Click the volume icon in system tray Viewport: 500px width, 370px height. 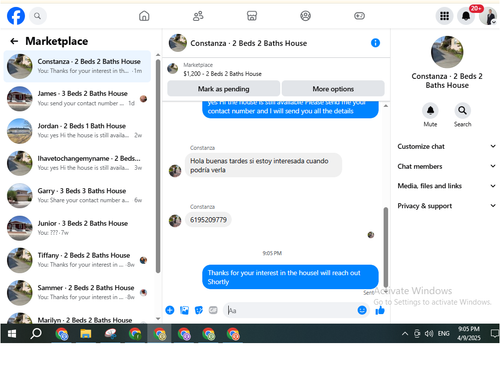click(429, 333)
